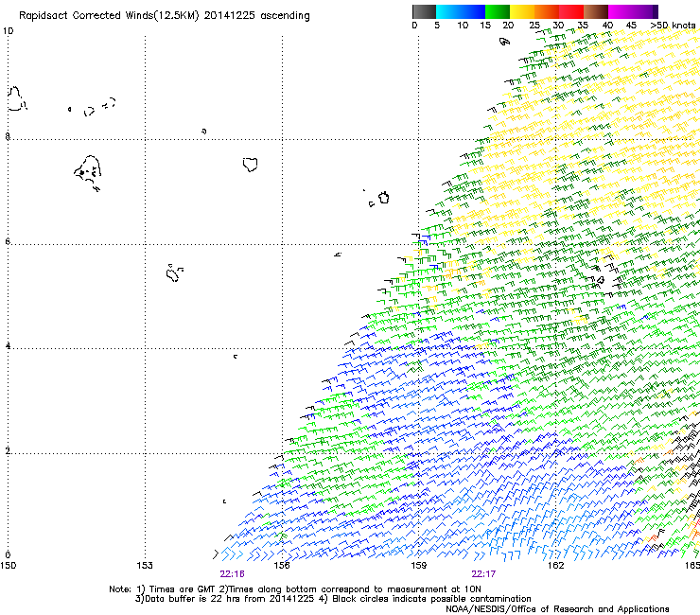Click the brown 35-40 knots color band
This screenshot has height=615, width=700.
click(x=596, y=11)
